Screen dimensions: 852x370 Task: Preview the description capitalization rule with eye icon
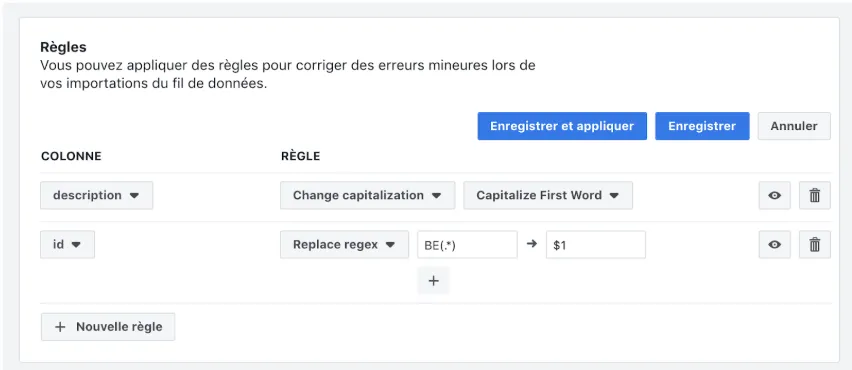point(774,196)
